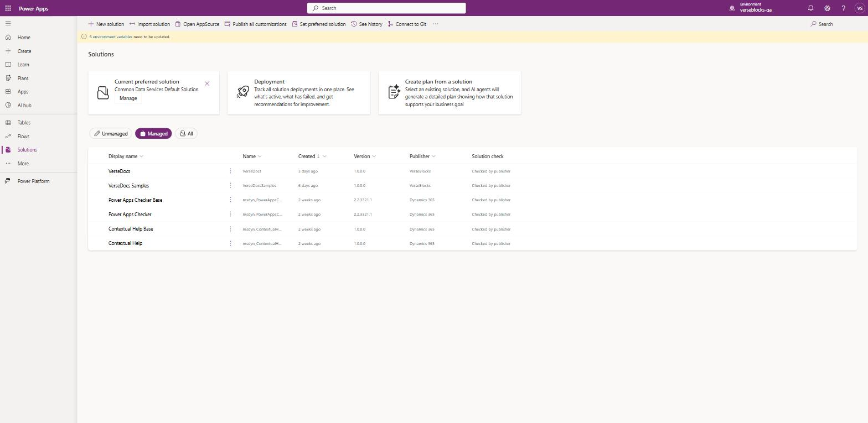Click version 2.2.3321.1 of Power Apps Checker Base
The width and height of the screenshot is (868, 423).
tap(363, 200)
